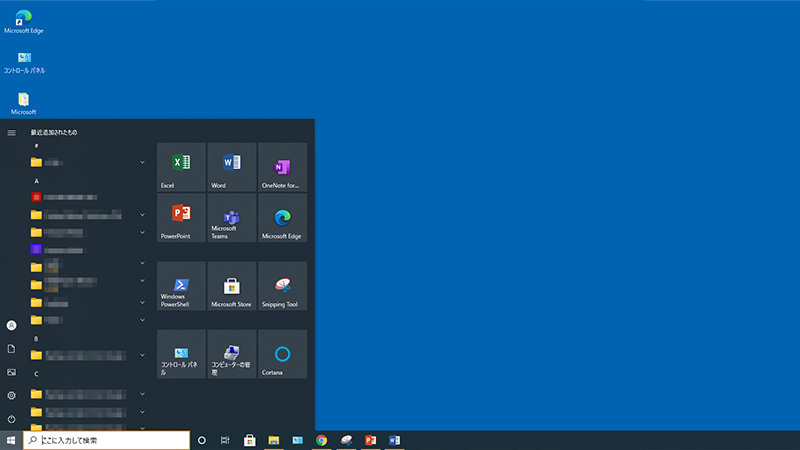800x450 pixels.
Task: Expand the Start menu hamburger button
Action: (x=11, y=133)
